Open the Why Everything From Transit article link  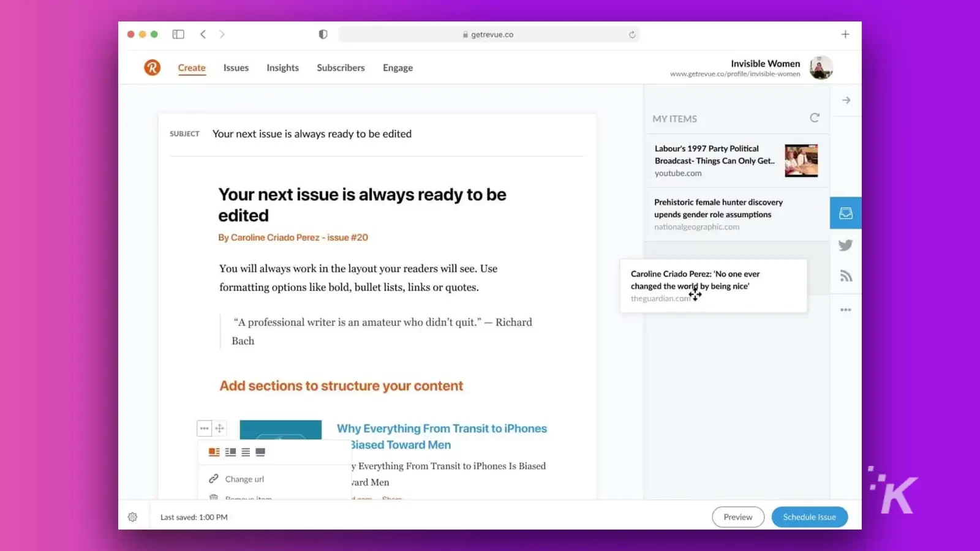(442, 437)
